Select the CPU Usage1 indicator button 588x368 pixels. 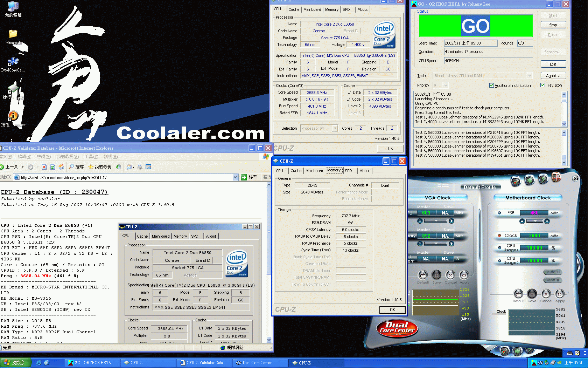point(499,248)
